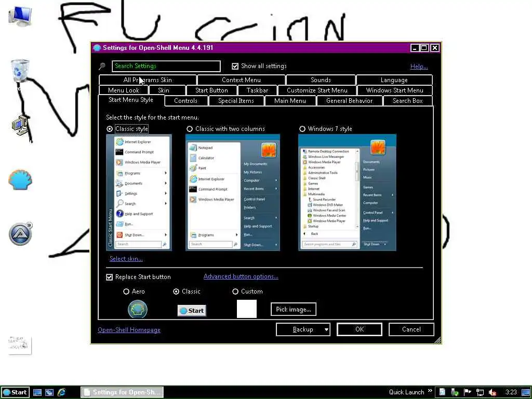Click the Select skin... link
The height and width of the screenshot is (399, 532).
(126, 259)
